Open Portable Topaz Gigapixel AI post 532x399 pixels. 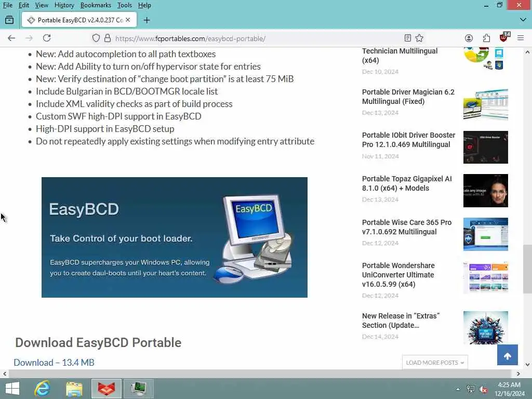(407, 183)
